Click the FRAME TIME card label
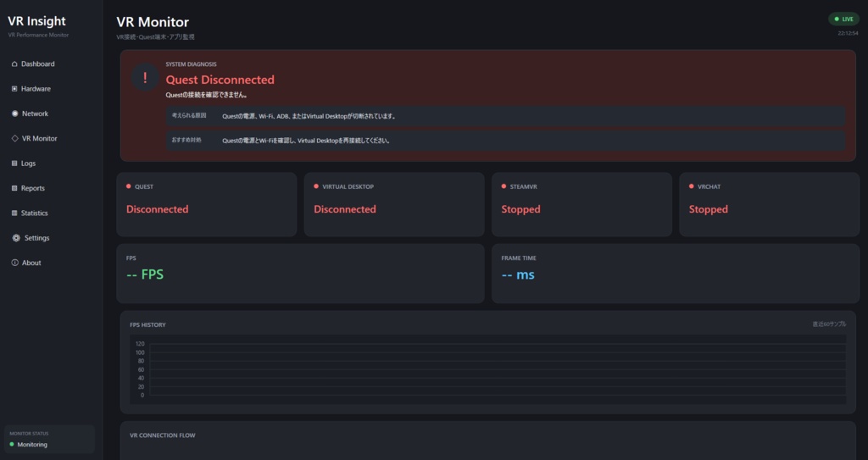 [x=519, y=258]
